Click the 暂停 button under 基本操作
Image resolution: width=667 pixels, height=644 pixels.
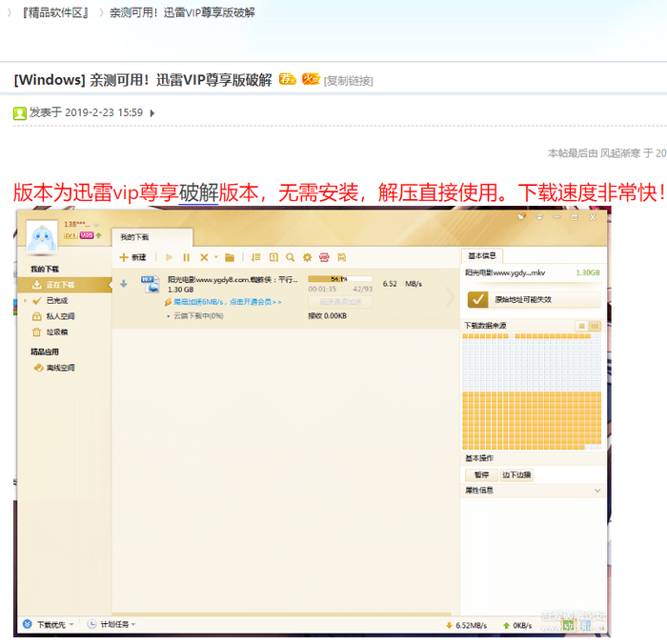(481, 474)
